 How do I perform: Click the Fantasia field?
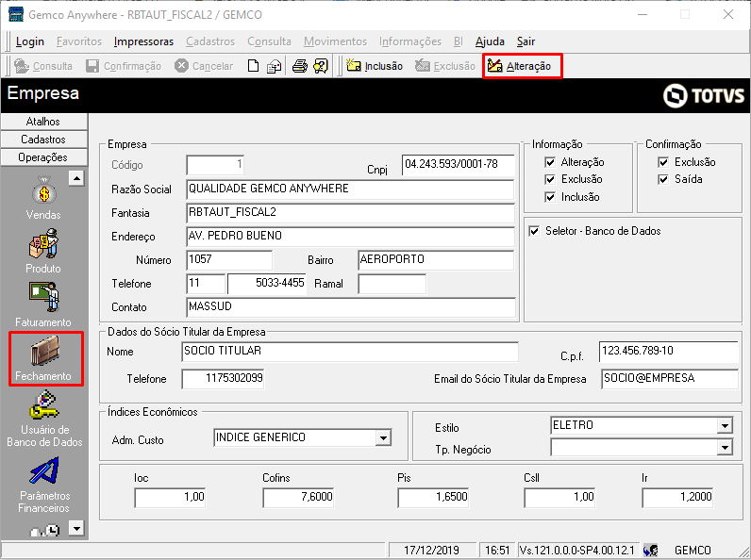(x=350, y=212)
